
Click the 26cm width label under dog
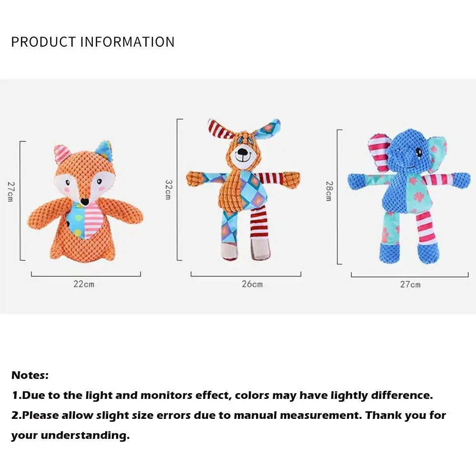[x=252, y=284]
